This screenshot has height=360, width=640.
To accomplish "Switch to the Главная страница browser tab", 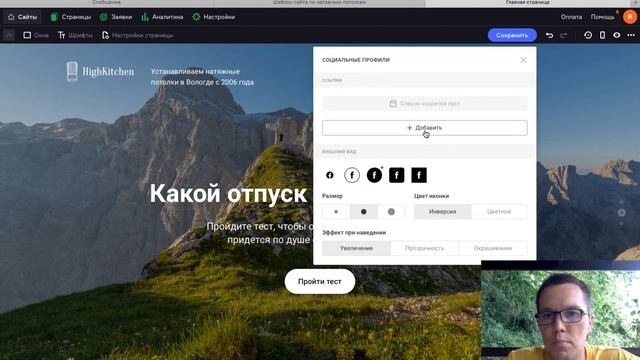I will (x=527, y=3).
